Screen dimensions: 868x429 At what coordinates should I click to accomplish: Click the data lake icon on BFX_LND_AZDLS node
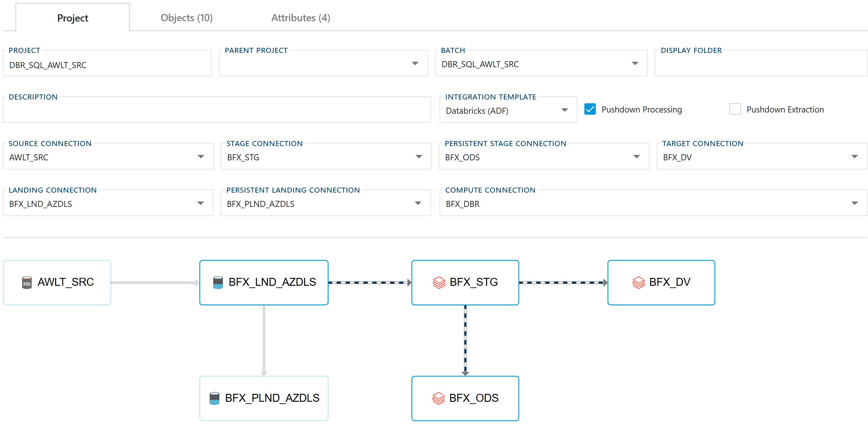[218, 282]
